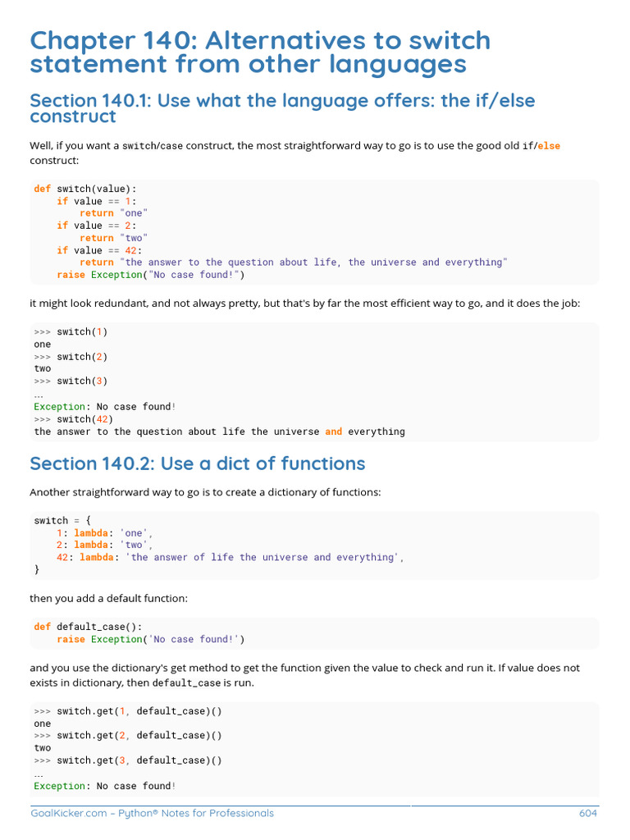Click the Chapter 140 title heading
Screen dimensions: 630x840
click(260, 52)
